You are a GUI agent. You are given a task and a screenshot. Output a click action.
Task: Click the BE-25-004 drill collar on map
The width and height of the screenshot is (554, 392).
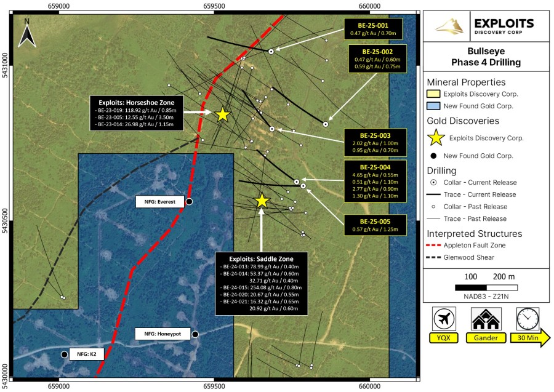(297, 182)
